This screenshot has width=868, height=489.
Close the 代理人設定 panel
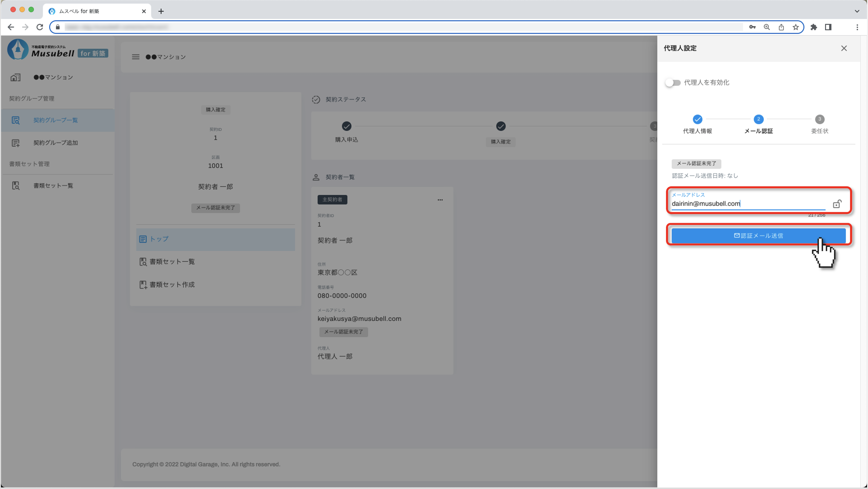coord(844,49)
